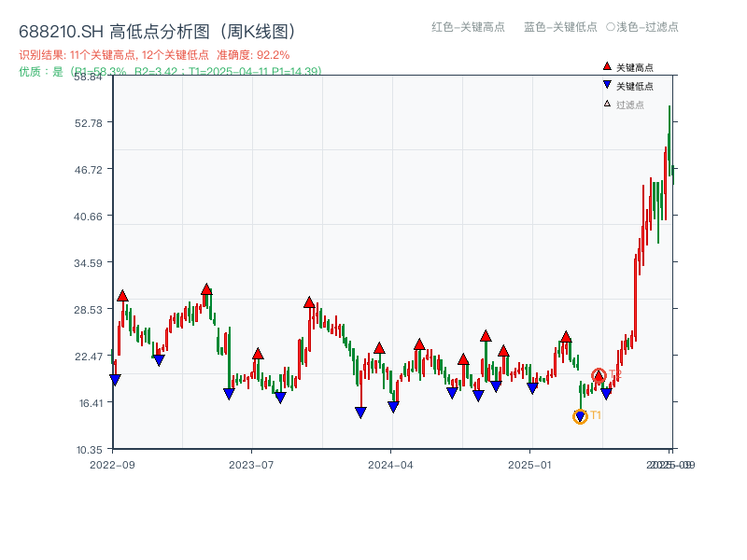This screenshot has height=560, width=747.
Task: Click the 40.66 y-axis price label
Action: [x=88, y=217]
